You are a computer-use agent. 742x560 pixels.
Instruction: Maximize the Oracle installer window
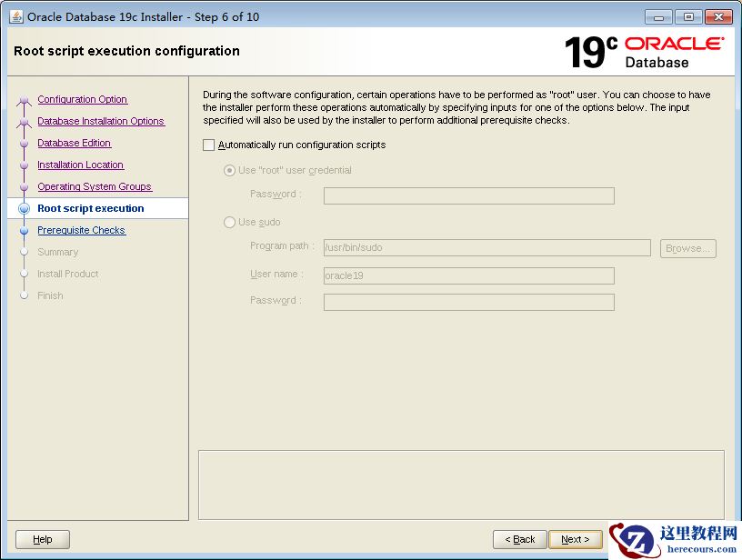pyautogui.click(x=687, y=16)
